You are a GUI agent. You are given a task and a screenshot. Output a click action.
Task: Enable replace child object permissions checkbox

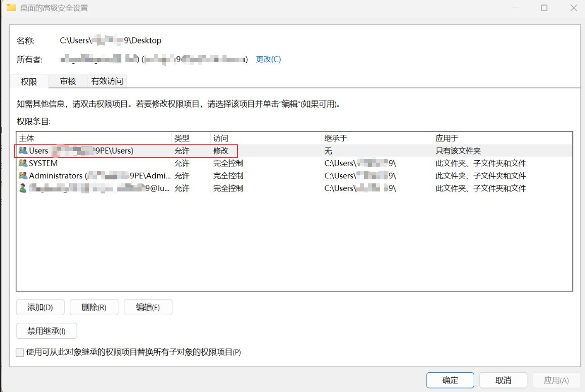(20, 353)
